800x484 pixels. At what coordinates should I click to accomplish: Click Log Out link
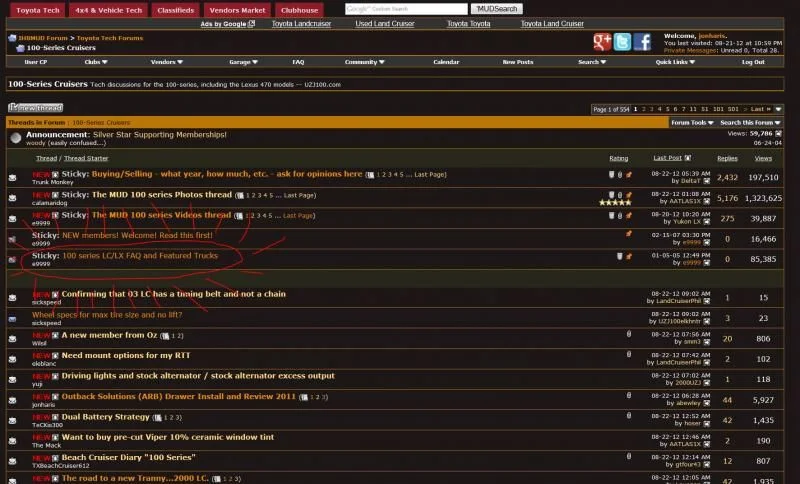click(x=753, y=62)
